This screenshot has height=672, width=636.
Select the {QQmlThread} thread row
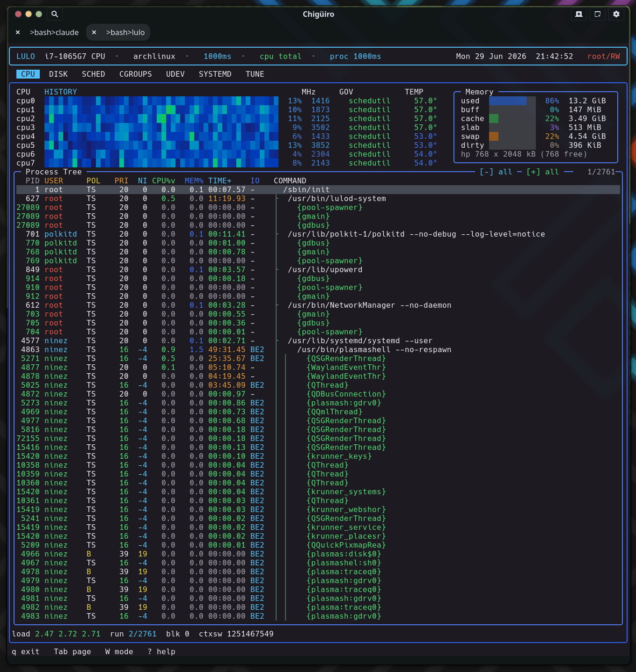click(318, 412)
